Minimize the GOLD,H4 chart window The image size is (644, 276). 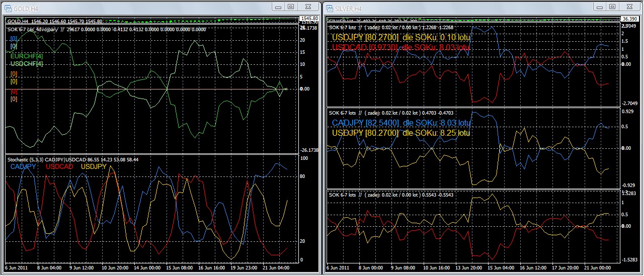tap(279, 7)
